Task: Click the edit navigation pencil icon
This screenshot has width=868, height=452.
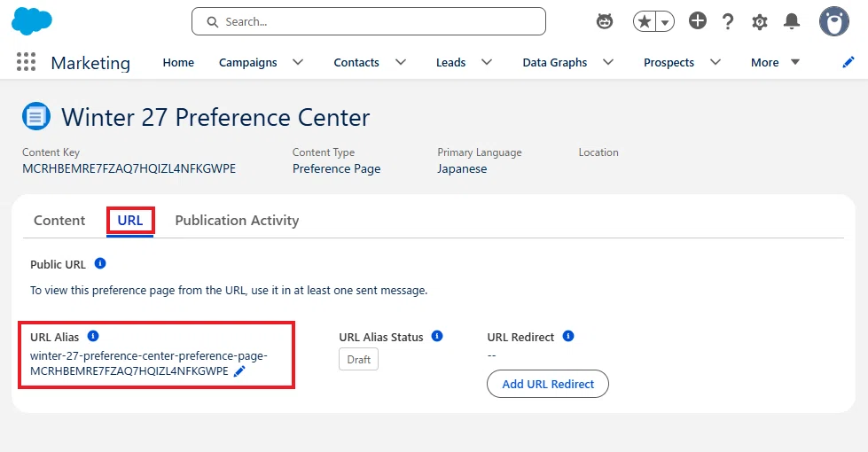Action: [x=848, y=63]
